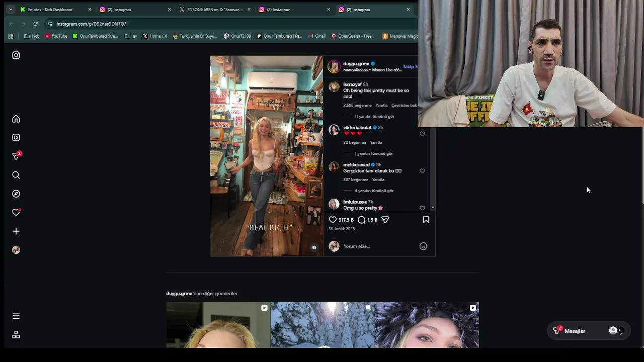This screenshot has height=362, width=644.
Task: Share post with paper plane icon
Action: 385,220
